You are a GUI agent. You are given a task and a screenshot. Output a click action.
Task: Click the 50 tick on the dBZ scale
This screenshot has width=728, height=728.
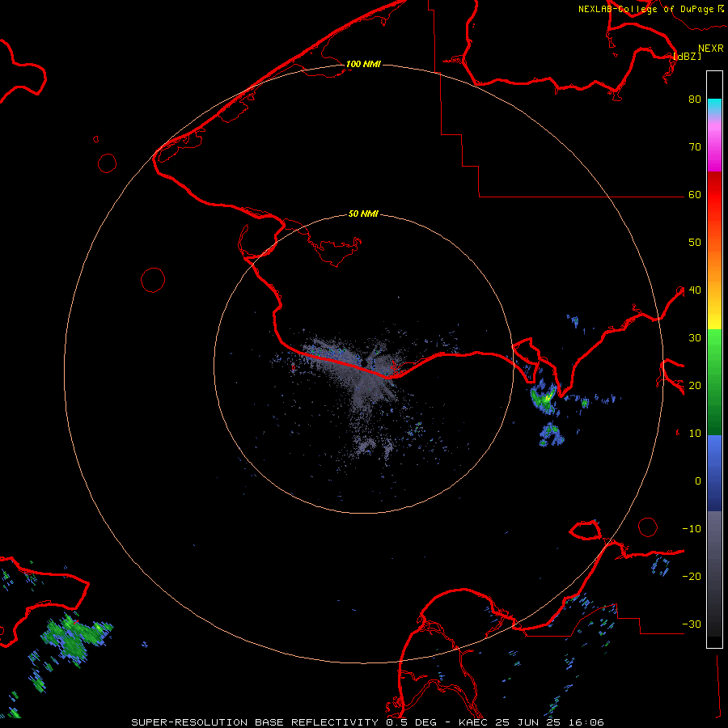point(695,243)
